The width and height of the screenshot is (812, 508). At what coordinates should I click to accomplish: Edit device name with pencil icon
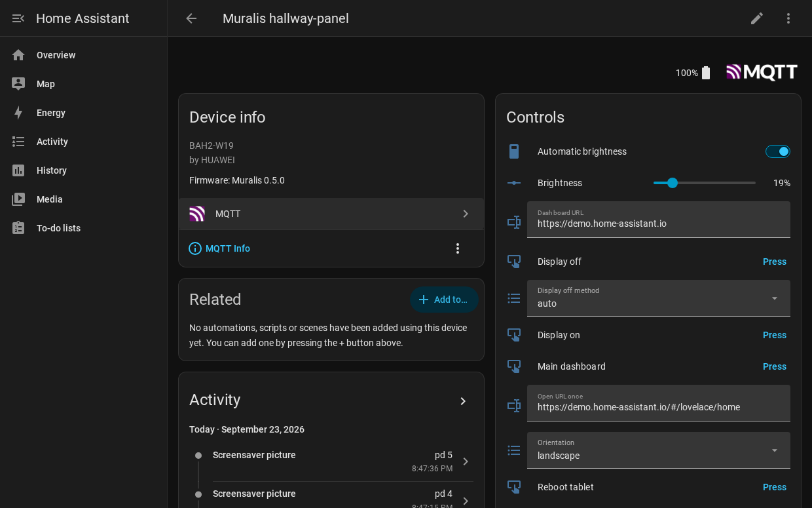[x=757, y=18]
